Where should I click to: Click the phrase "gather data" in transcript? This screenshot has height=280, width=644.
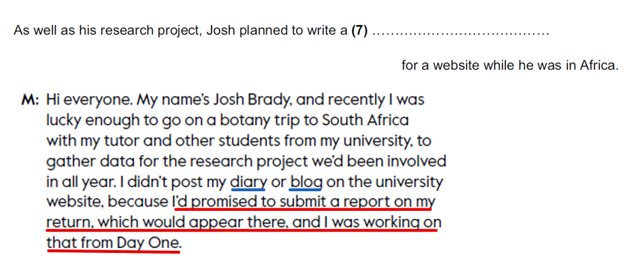click(x=86, y=161)
